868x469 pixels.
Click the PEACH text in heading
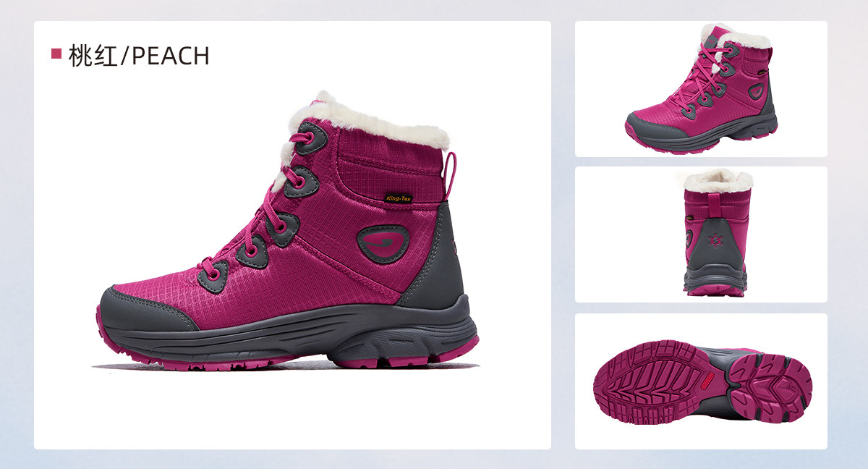(171, 56)
